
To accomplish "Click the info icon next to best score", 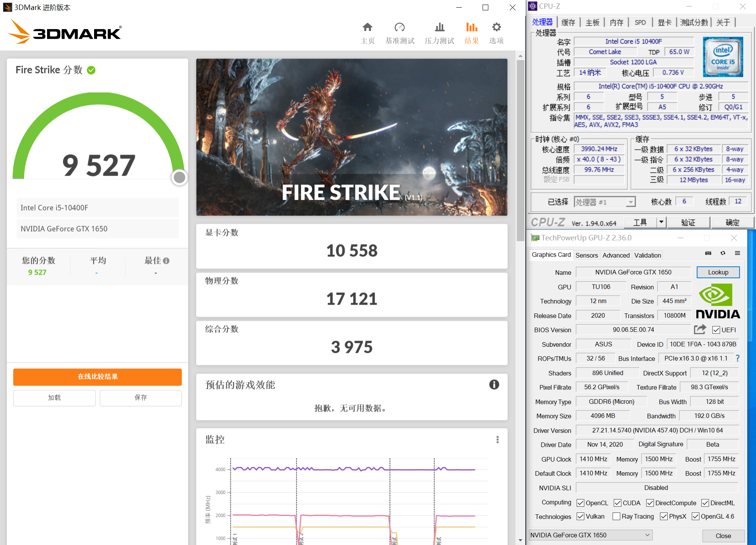I will (x=166, y=261).
